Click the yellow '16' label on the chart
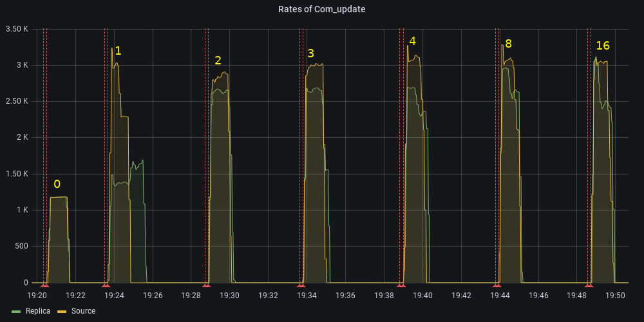Screen dimensions: 644x322 [603, 45]
